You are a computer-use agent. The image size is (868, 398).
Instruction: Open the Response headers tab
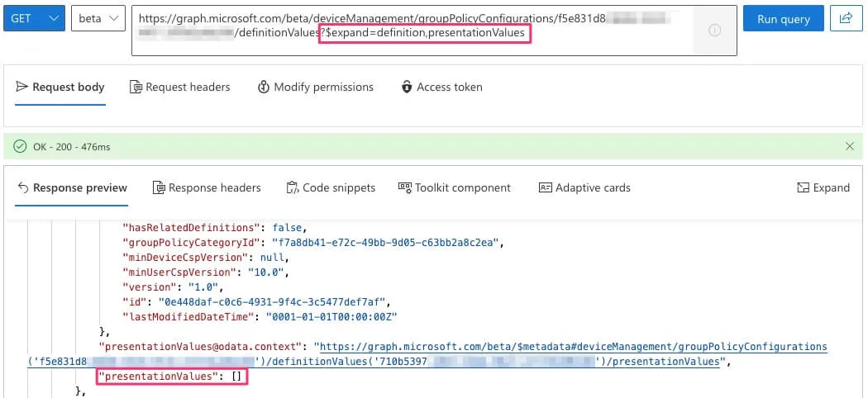[x=207, y=187]
